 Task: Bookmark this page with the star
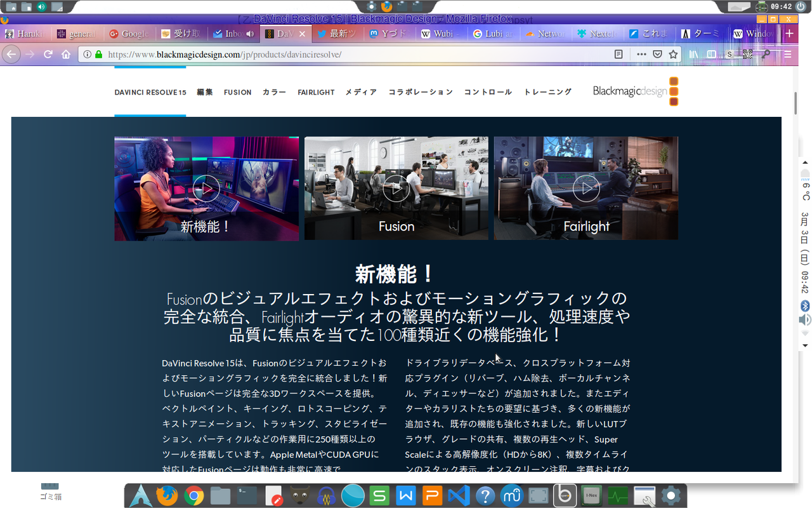[x=673, y=55]
